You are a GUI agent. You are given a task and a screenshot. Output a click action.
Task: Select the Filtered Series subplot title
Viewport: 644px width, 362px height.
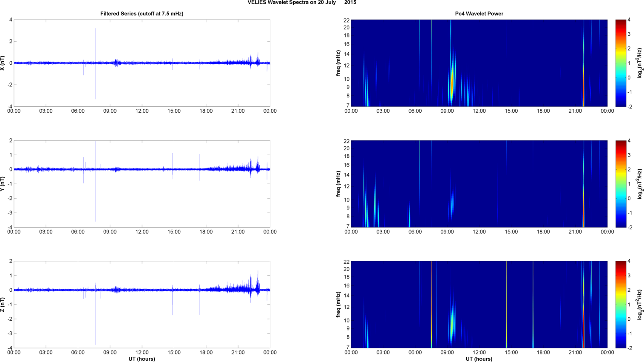(x=142, y=14)
